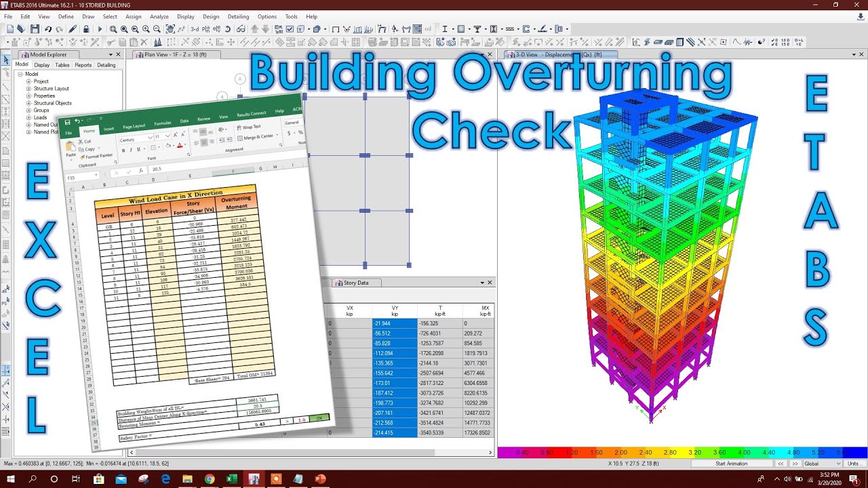Select the 3-d view toolbar icon
868x488 pixels.
tap(193, 29)
